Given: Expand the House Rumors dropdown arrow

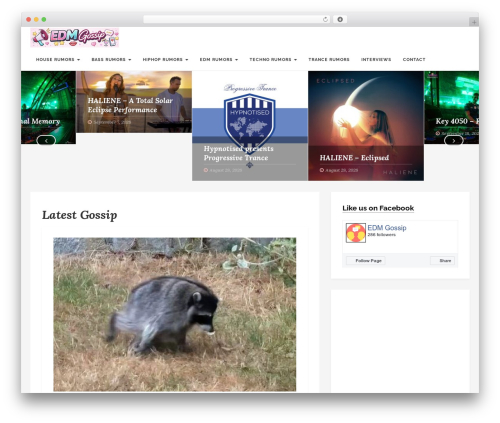Looking at the screenshot, I should (79, 60).
